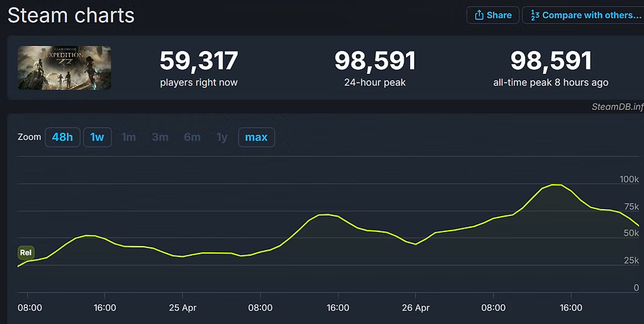Click the 25k axis label
Image resolution: width=644 pixels, height=324 pixels.
[631, 261]
